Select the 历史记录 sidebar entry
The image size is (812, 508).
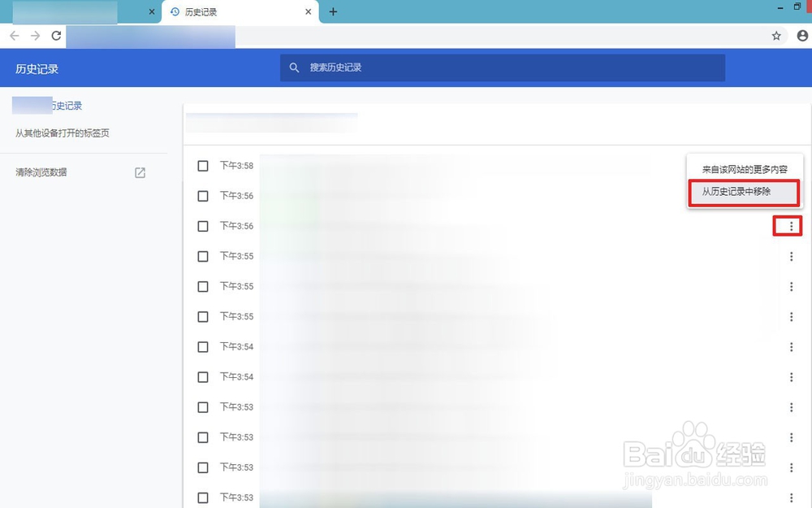(x=48, y=106)
